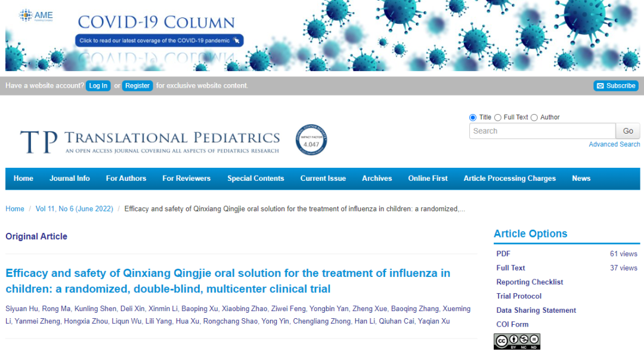Open the Journal Info menu
This screenshot has height=354, width=644.
70,178
